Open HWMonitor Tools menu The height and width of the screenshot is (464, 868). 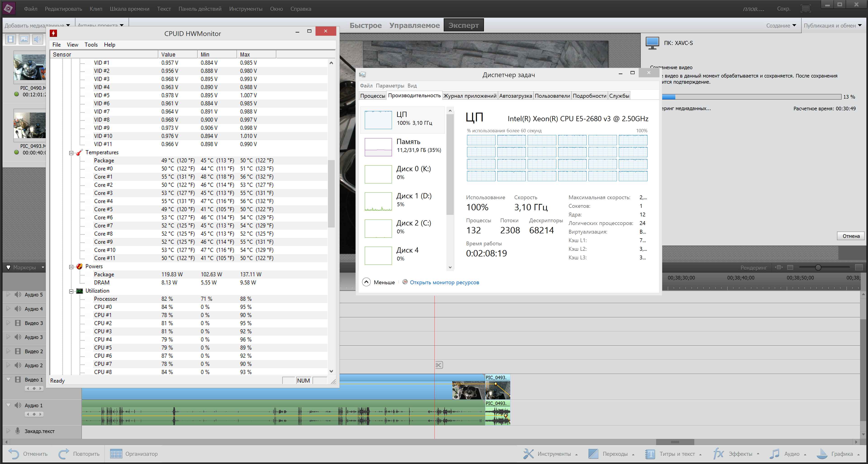click(x=91, y=45)
